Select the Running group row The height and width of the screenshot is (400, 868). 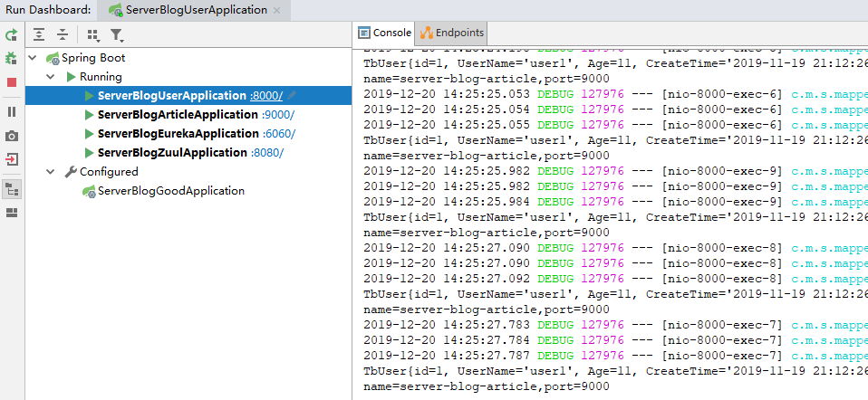click(188, 76)
